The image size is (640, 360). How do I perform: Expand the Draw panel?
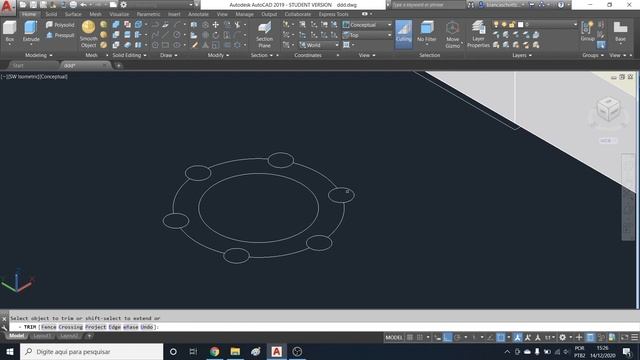tap(169, 55)
